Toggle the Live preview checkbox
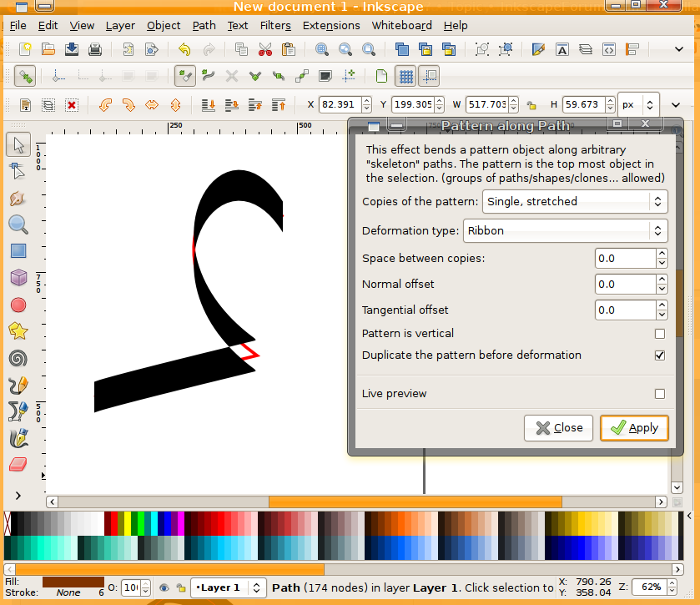Viewport: 700px width, 605px height. 660,391
